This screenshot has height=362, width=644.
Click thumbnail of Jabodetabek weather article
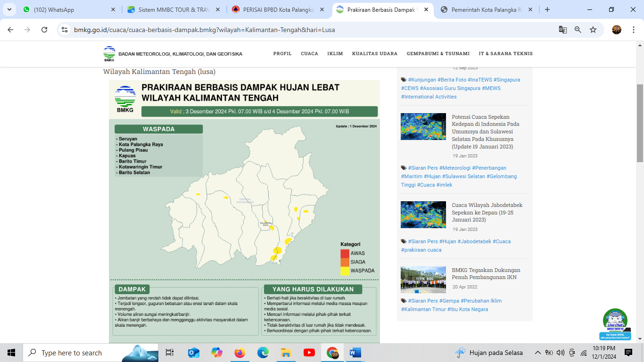tap(423, 214)
